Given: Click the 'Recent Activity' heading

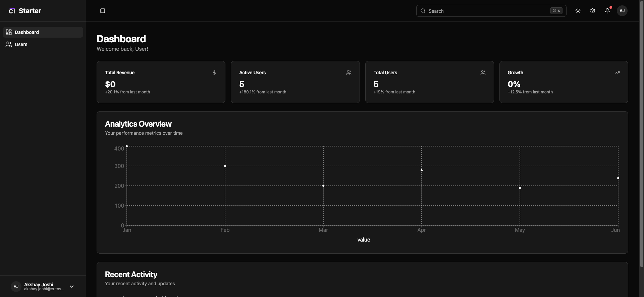Looking at the screenshot, I should tap(131, 274).
